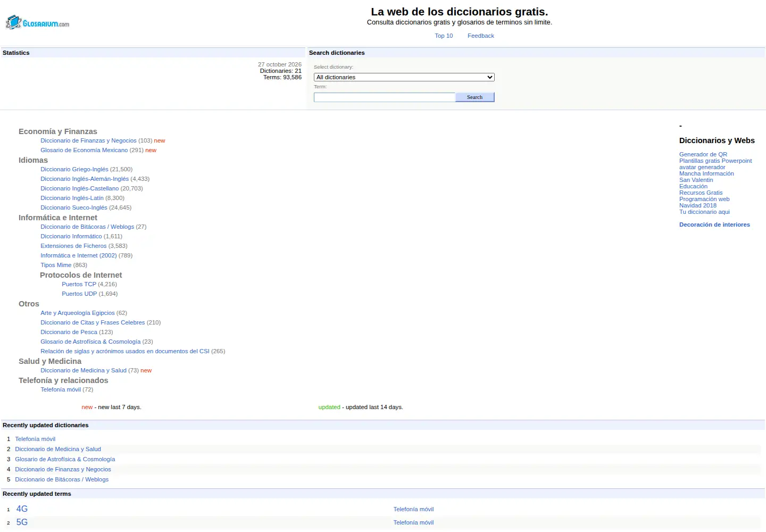Open Diccionario Inglés-Latín
Viewport: 766px width, 532px height.
point(72,198)
